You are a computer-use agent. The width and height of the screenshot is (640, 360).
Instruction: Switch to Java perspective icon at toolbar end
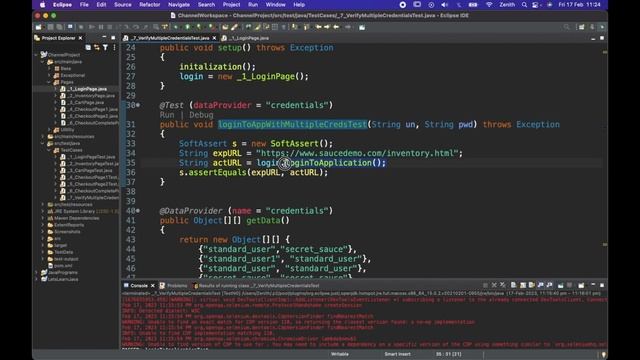coord(601,27)
